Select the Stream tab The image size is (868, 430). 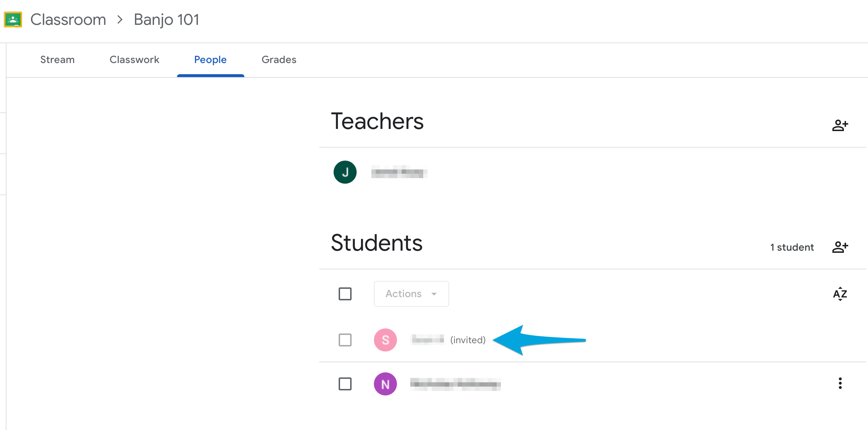57,59
